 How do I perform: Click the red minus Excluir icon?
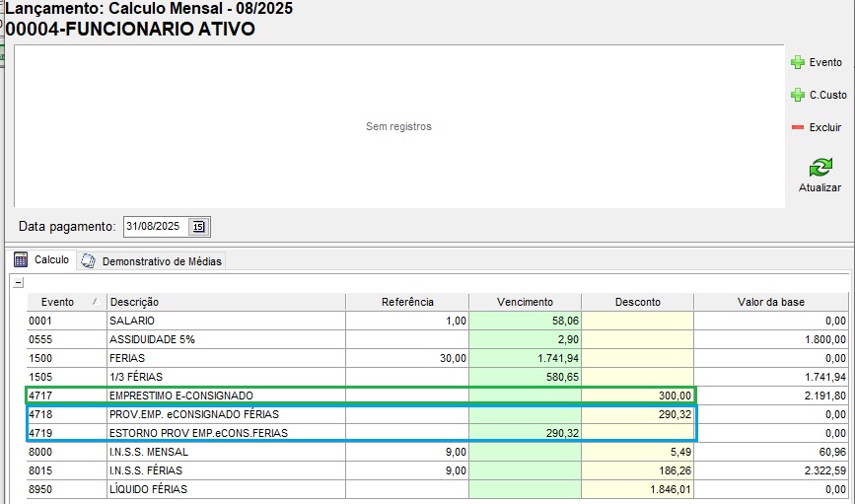pyautogui.click(x=798, y=127)
